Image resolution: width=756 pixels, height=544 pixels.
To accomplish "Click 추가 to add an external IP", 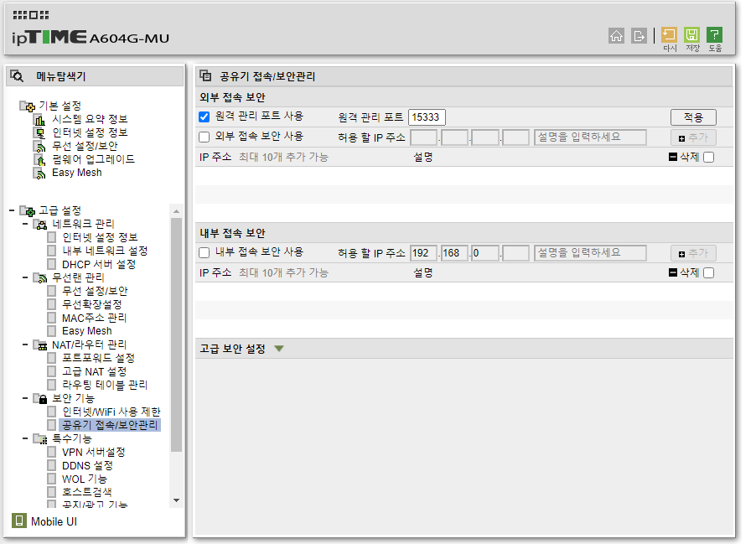I will tap(693, 137).
